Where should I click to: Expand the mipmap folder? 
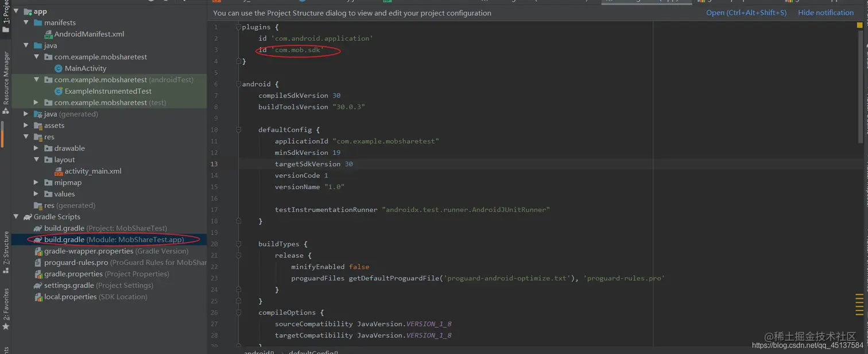(x=36, y=182)
